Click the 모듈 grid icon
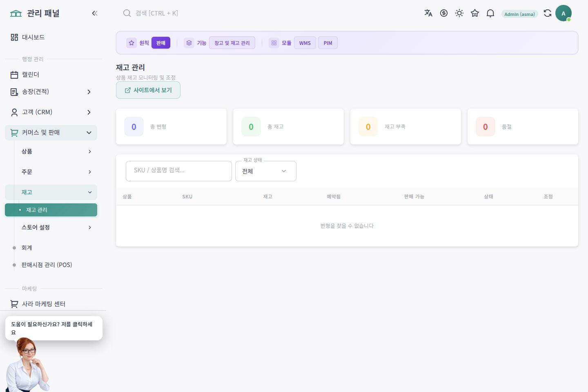The image size is (588, 392). click(x=274, y=43)
